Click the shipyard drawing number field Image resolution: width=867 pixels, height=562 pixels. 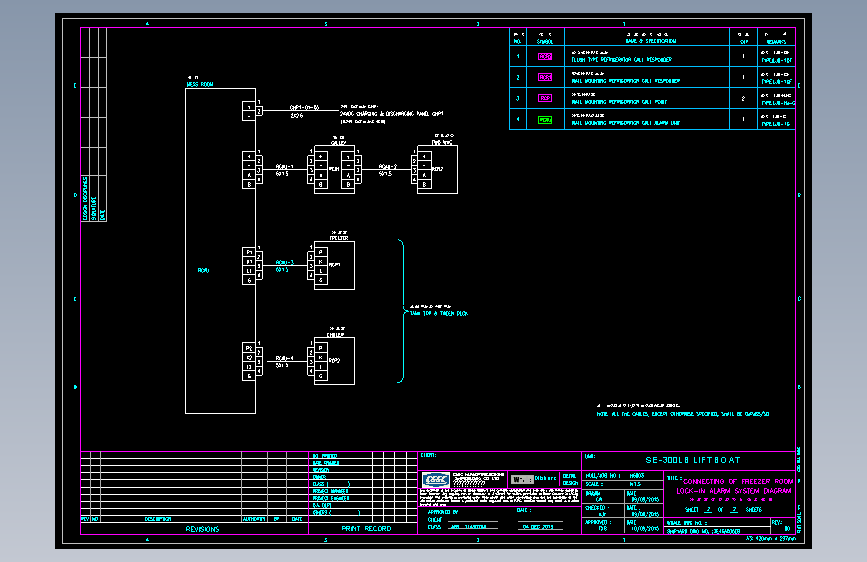tap(717, 531)
